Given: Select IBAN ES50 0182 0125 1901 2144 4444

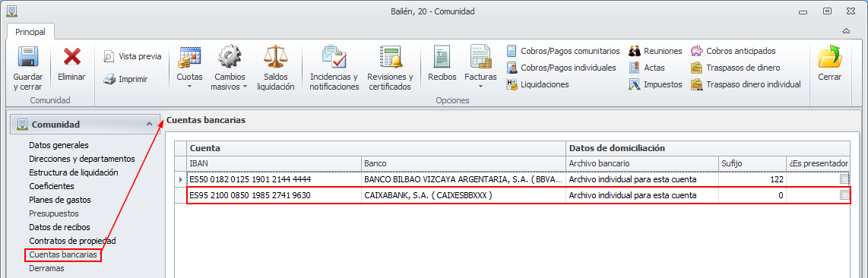Looking at the screenshot, I should (x=274, y=179).
